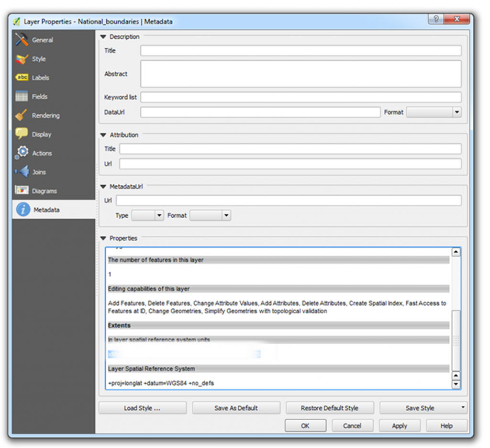Select the Style paintbrush icon
The image size is (490, 448).
pos(22,59)
